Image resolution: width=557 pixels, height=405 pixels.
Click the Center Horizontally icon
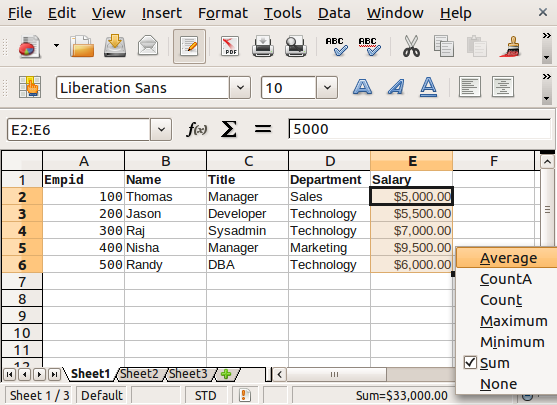503,87
